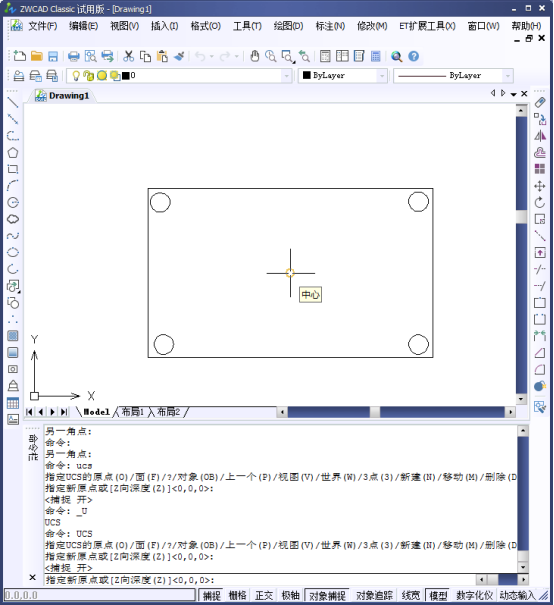
Task: Select the Arc drawing tool
Action: click(13, 186)
